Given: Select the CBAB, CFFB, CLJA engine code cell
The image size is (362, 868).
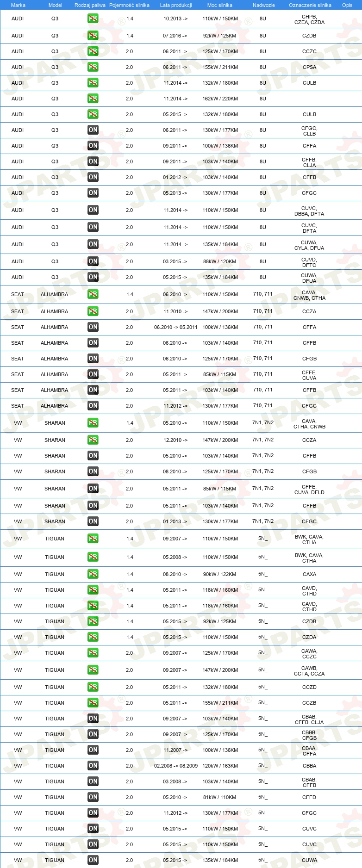Looking at the screenshot, I should pyautogui.click(x=309, y=719).
